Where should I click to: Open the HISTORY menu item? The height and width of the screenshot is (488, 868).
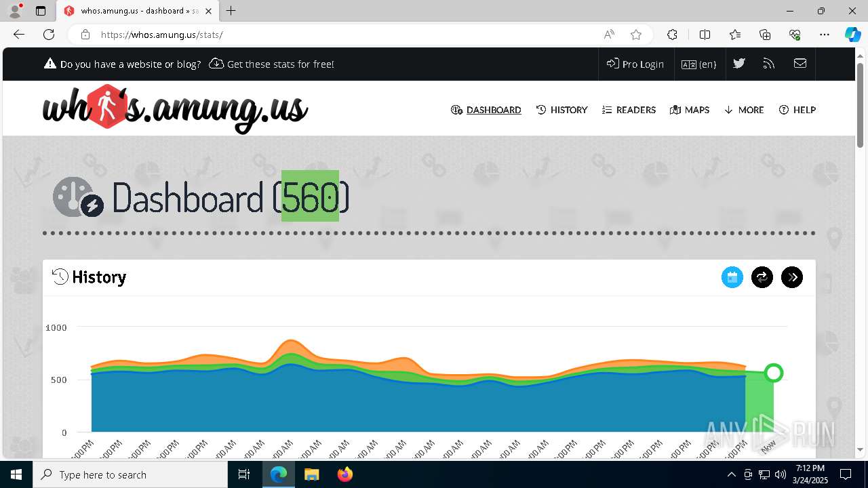[x=561, y=110]
